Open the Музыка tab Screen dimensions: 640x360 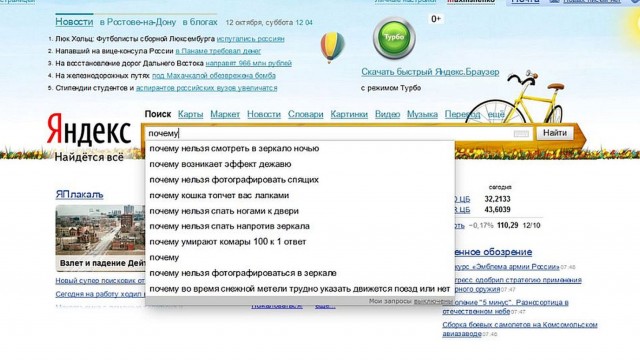422,114
